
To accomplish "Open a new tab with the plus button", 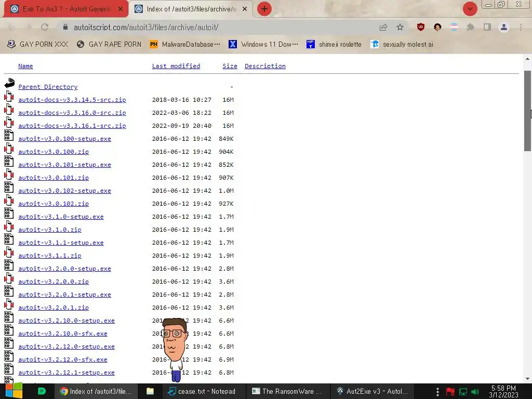I will [264, 9].
